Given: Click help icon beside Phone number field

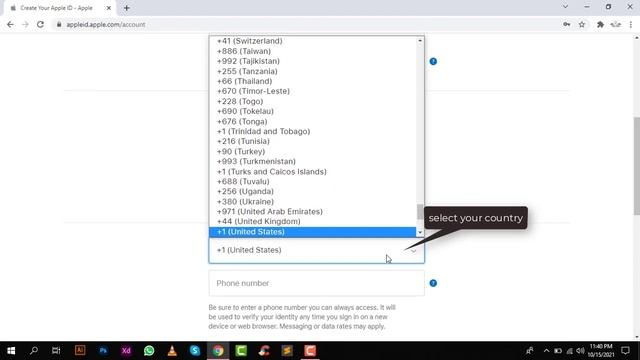Looking at the screenshot, I should [433, 283].
